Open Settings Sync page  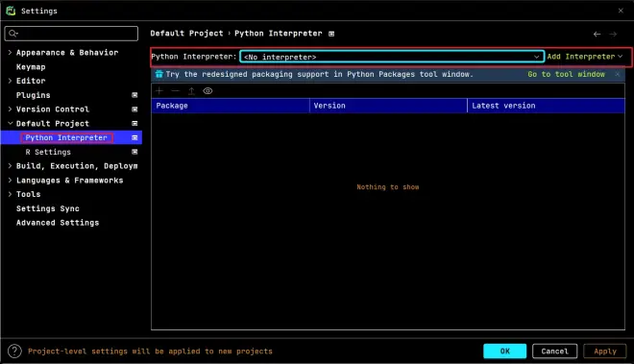pos(48,208)
